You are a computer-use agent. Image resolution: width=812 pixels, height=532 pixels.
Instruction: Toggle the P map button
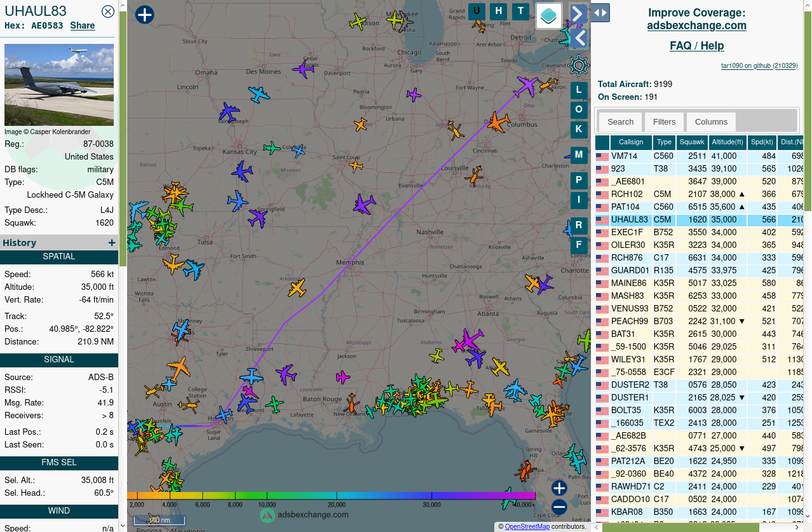click(x=579, y=181)
